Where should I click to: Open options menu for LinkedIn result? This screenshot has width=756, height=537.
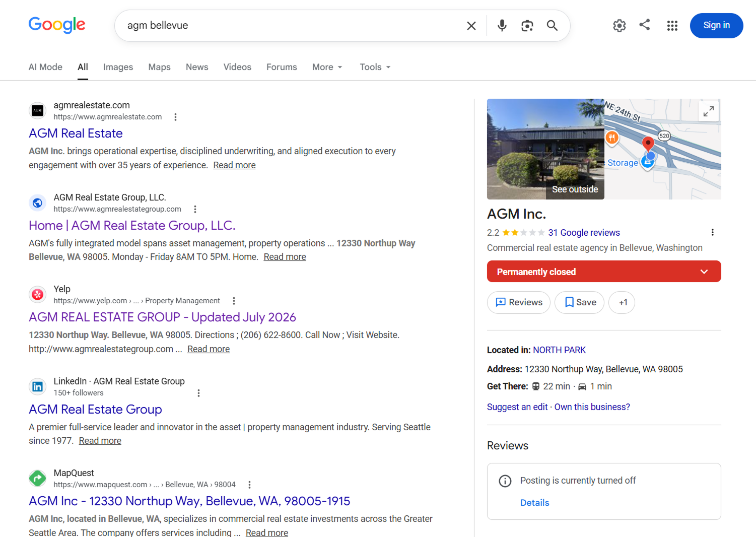point(198,393)
